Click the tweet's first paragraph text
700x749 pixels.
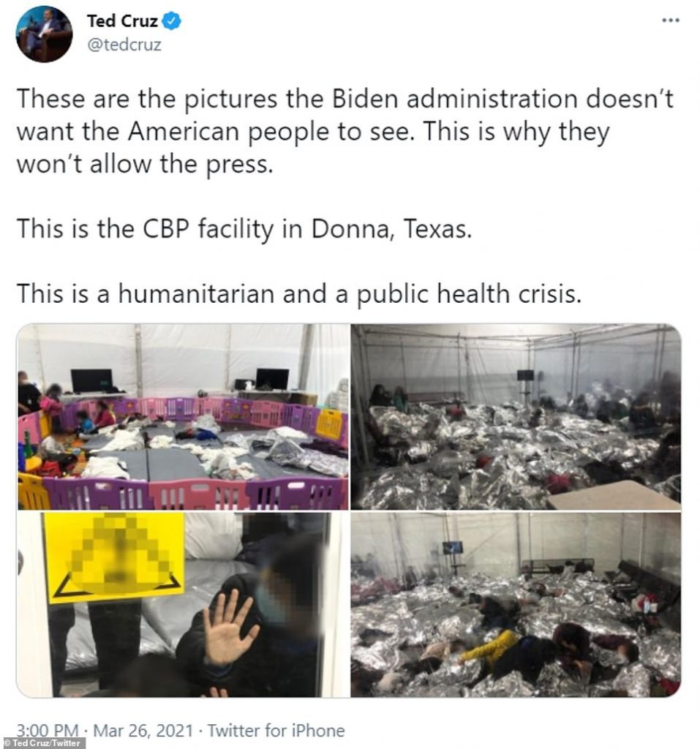pos(345,132)
